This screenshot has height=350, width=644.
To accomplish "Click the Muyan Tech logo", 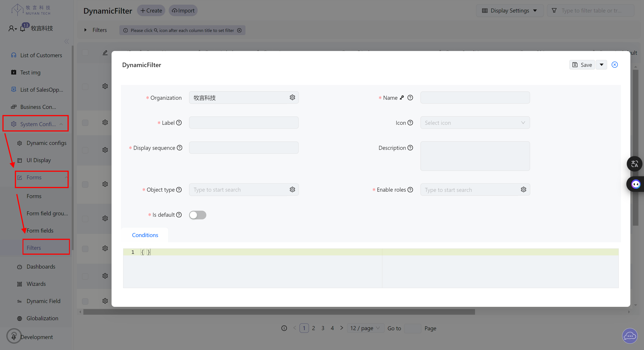I will (31, 10).
